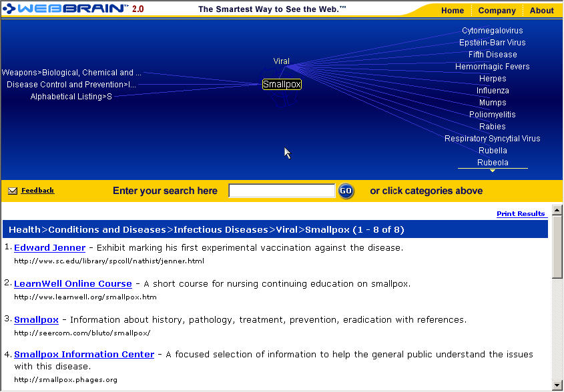Click in the search text field

(282, 191)
